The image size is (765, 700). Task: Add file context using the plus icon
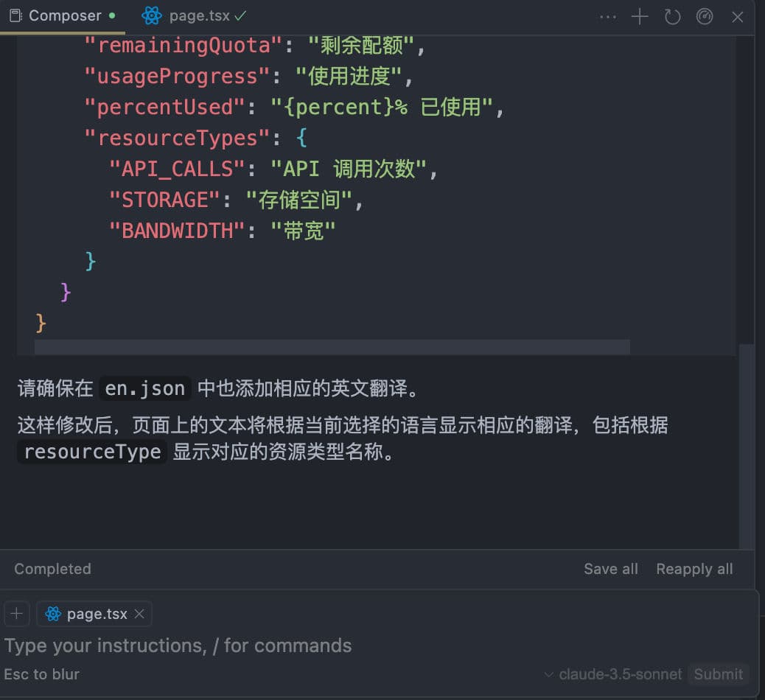(16, 613)
